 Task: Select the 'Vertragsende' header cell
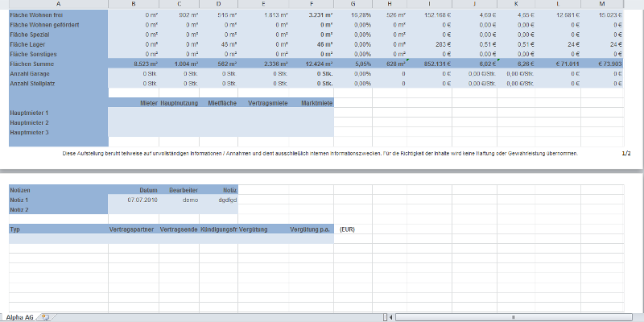point(179,229)
